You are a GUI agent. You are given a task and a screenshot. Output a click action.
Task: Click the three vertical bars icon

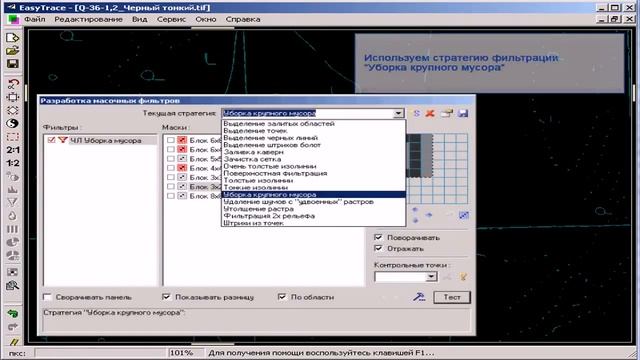click(13, 229)
